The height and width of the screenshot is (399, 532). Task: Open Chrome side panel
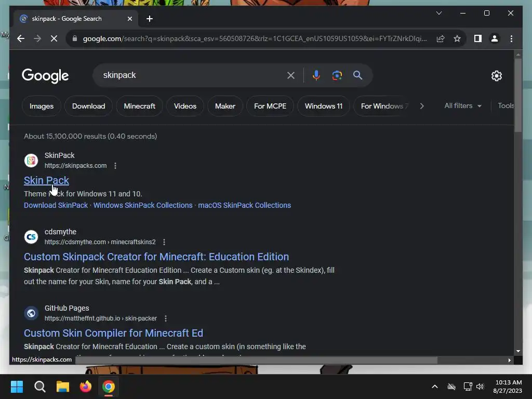click(478, 38)
